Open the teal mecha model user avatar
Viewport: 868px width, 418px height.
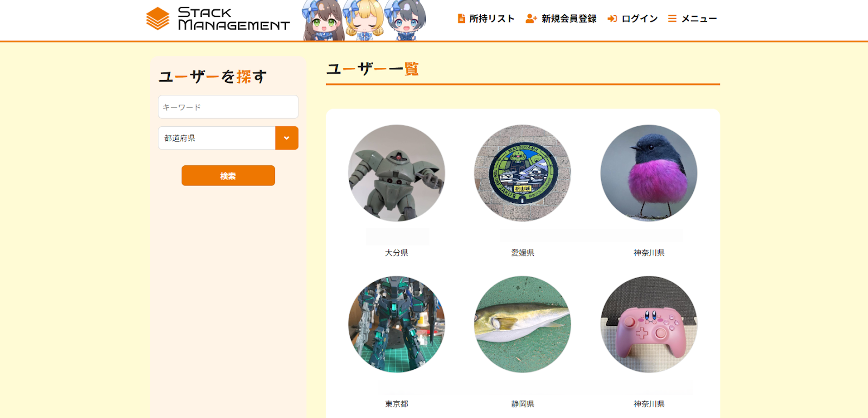coord(397,324)
